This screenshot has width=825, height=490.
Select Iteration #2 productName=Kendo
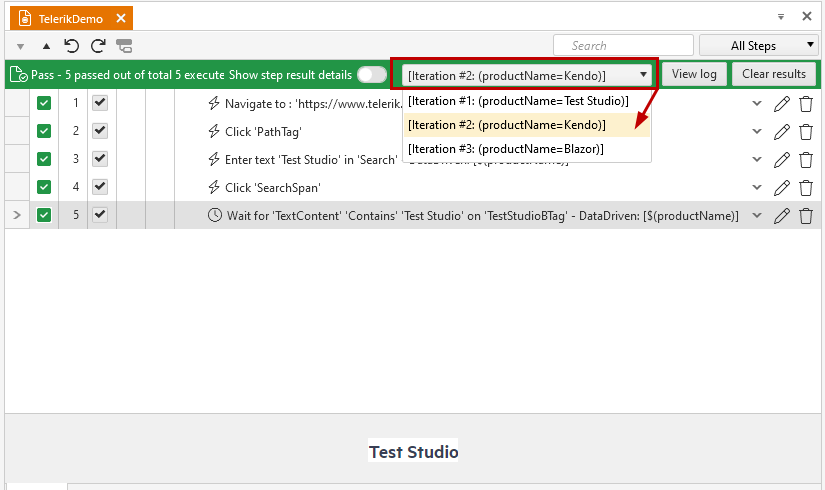527,125
